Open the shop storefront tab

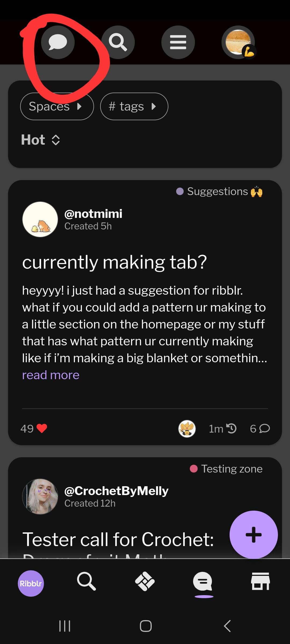pyautogui.click(x=260, y=581)
